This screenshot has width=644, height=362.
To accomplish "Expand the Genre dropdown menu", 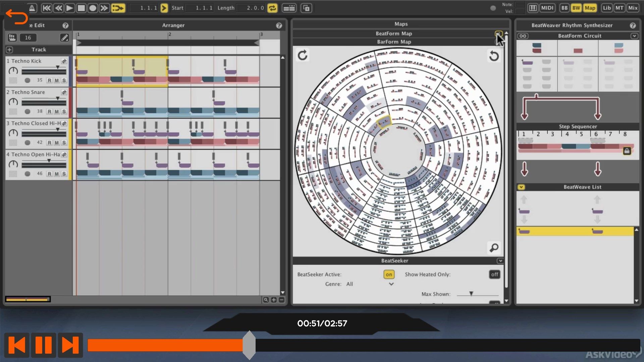I will pyautogui.click(x=390, y=284).
